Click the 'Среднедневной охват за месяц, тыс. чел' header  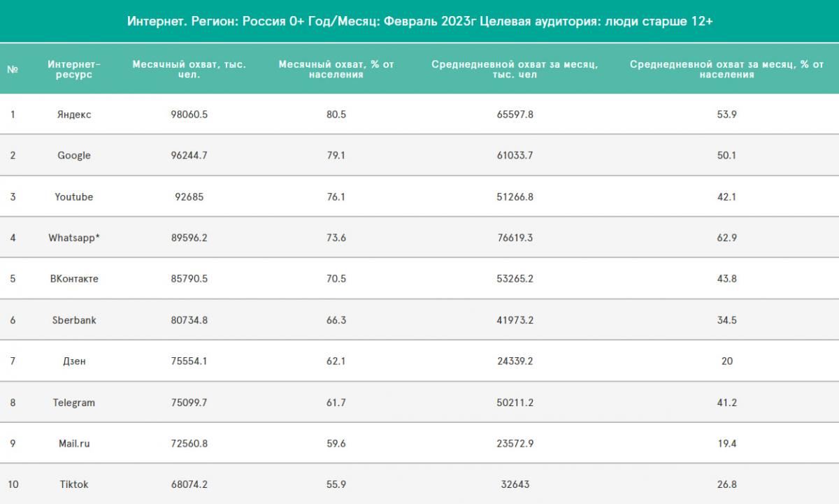point(514,69)
